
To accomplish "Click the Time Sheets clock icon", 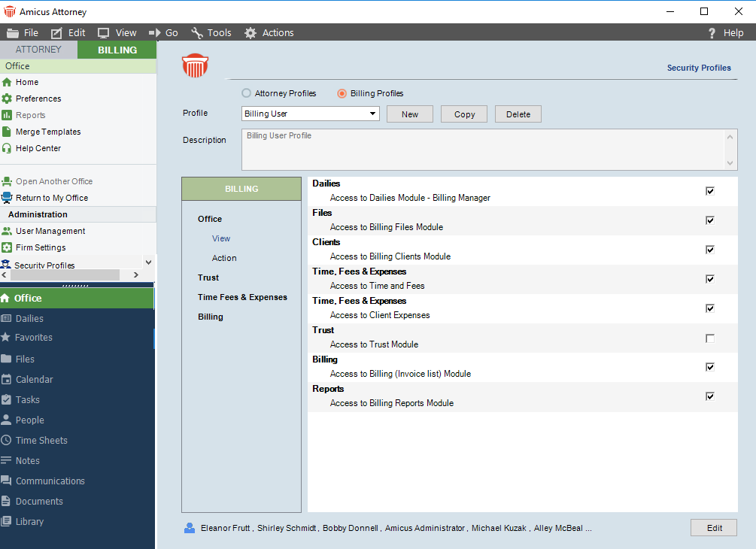I will [6, 440].
